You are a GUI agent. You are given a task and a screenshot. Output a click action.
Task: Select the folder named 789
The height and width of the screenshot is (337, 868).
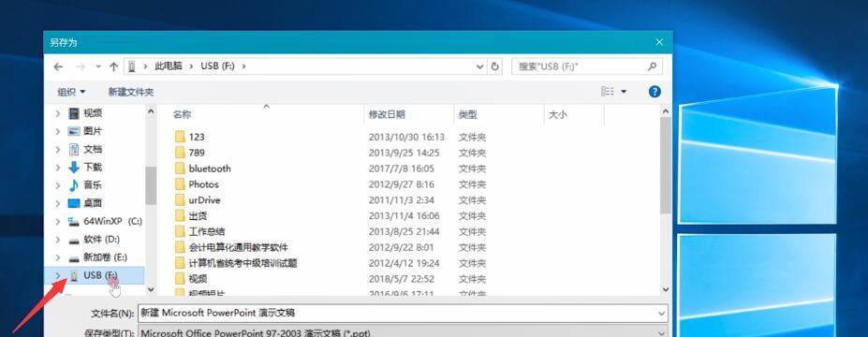[197, 153]
